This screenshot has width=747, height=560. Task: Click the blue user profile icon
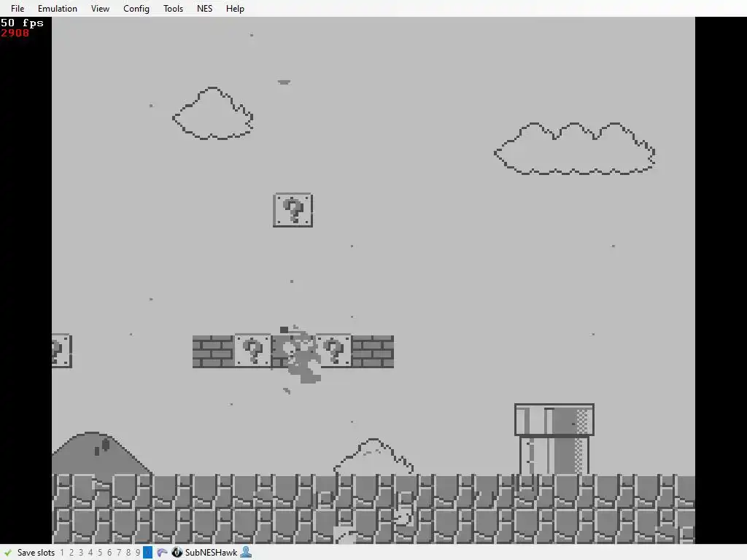pos(246,553)
